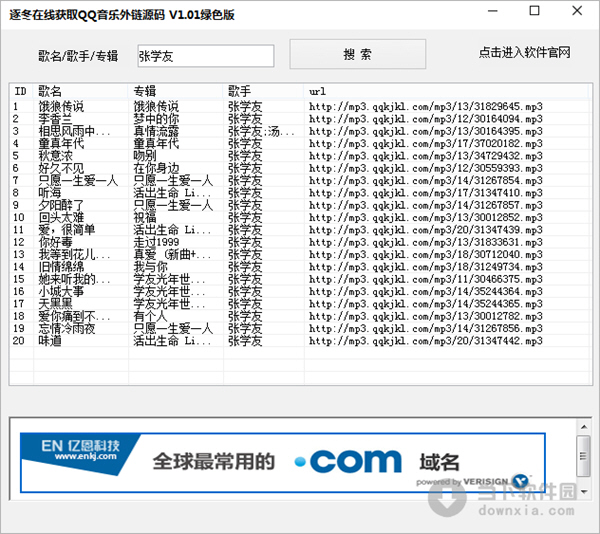Click the 搜索 search button
This screenshot has width=600, height=534.
[357, 54]
